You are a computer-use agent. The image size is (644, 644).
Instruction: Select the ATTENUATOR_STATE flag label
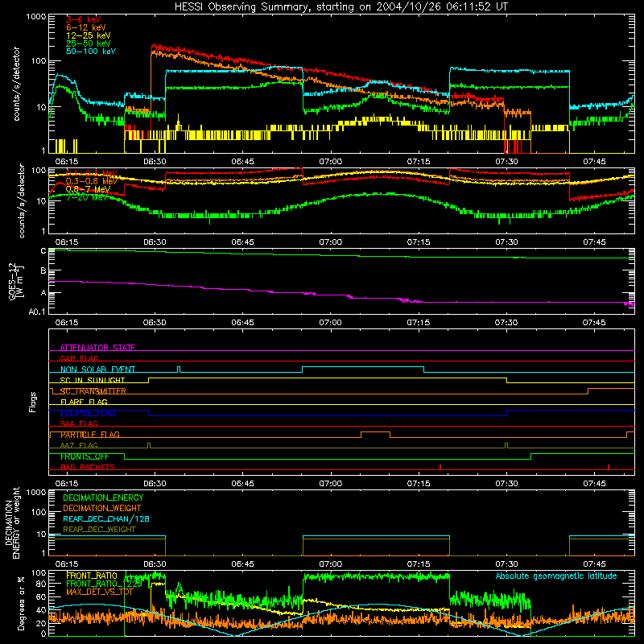coord(97,348)
